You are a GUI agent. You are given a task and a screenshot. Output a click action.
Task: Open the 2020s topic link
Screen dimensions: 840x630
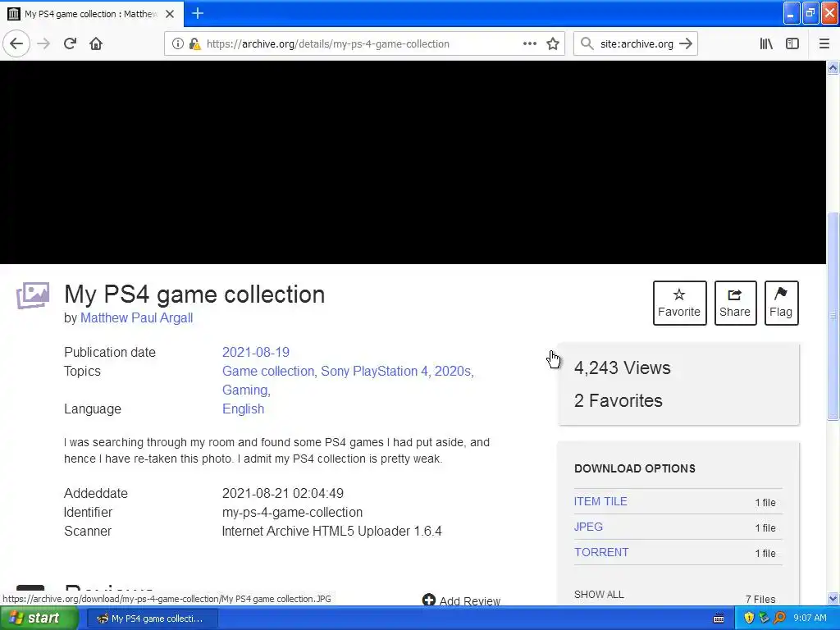point(453,372)
